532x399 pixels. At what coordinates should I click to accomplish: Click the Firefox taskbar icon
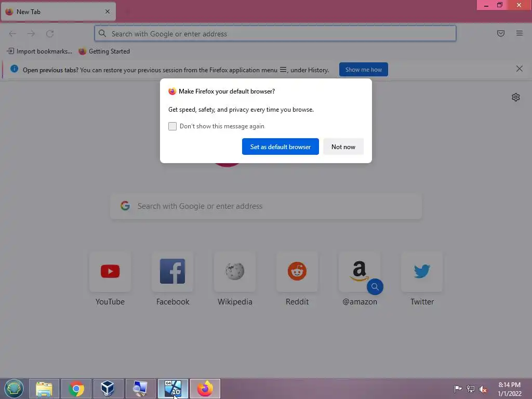click(x=205, y=389)
